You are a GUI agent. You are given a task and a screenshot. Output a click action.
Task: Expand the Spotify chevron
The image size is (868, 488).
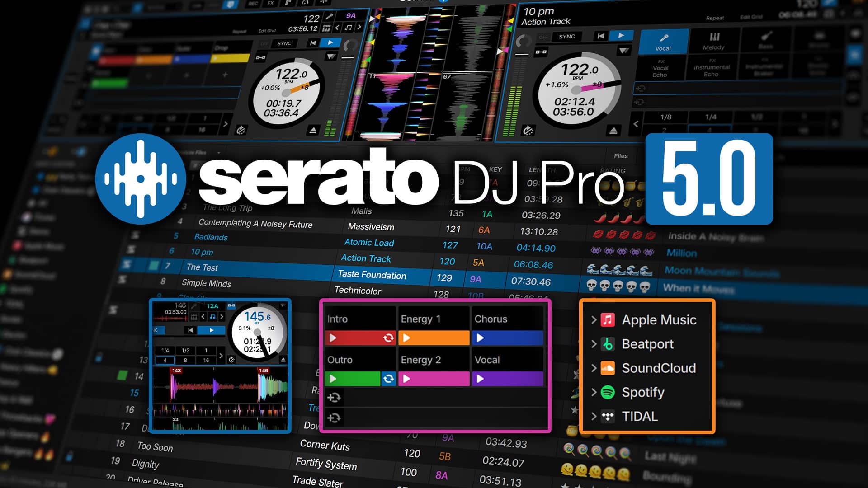point(594,392)
